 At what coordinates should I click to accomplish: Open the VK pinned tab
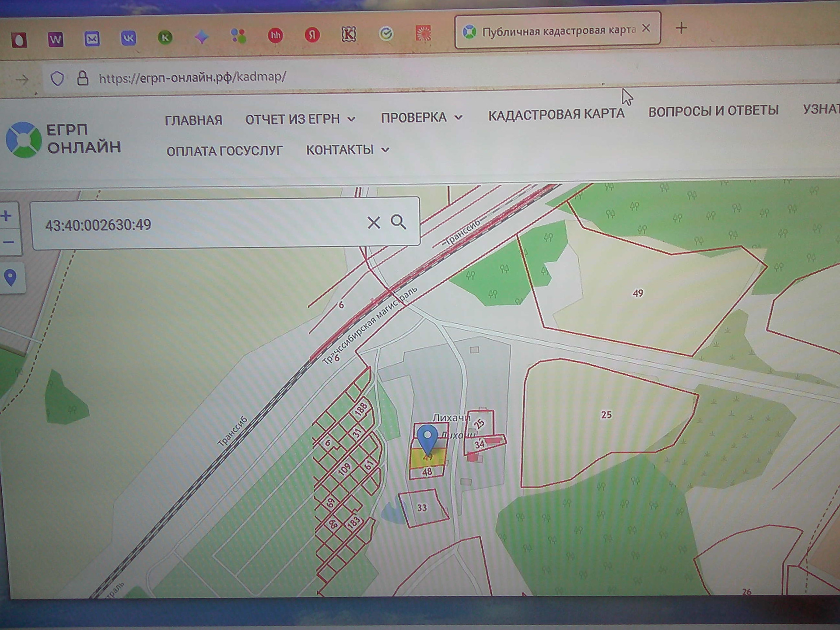click(128, 38)
